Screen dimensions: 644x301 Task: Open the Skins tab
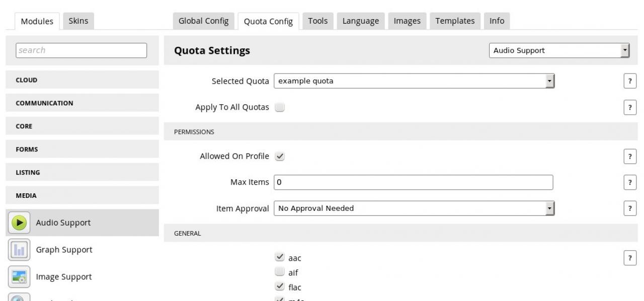coord(78,21)
